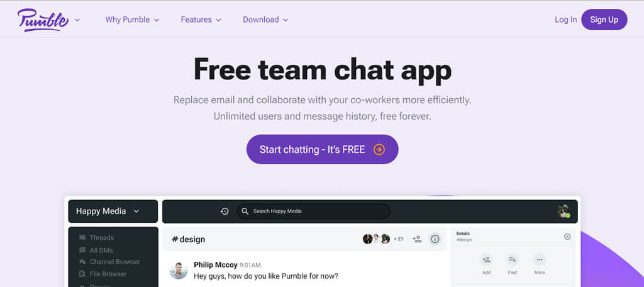Image resolution: width=644 pixels, height=287 pixels.
Task: Go to the Log In page
Action: [565, 20]
